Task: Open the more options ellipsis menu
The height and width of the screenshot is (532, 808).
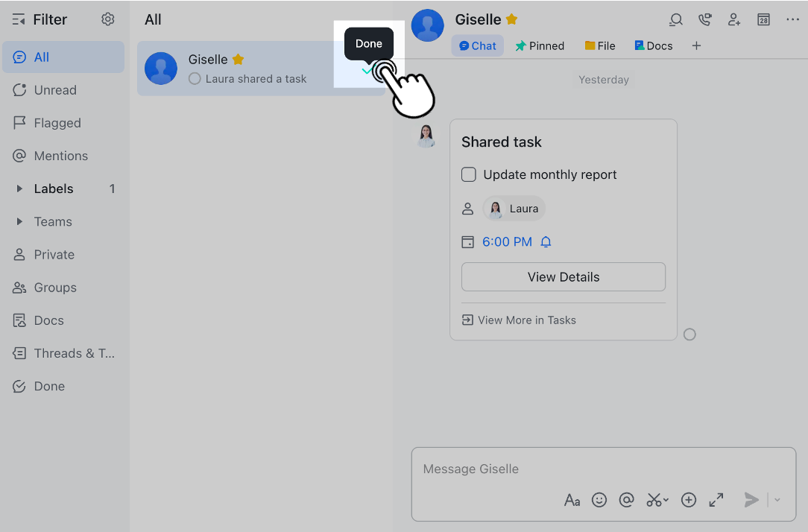Action: (792, 20)
